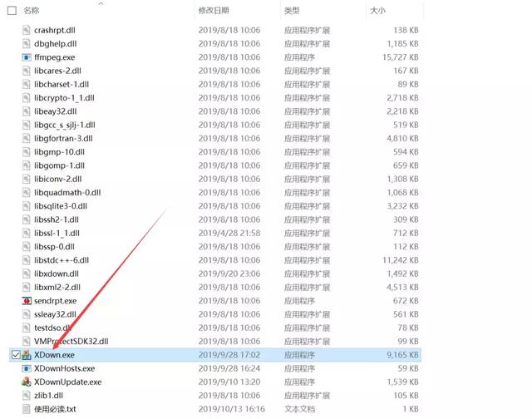Viewport: 532px width, 419px height.
Task: Click the XDown.exe application icon
Action: click(27, 355)
